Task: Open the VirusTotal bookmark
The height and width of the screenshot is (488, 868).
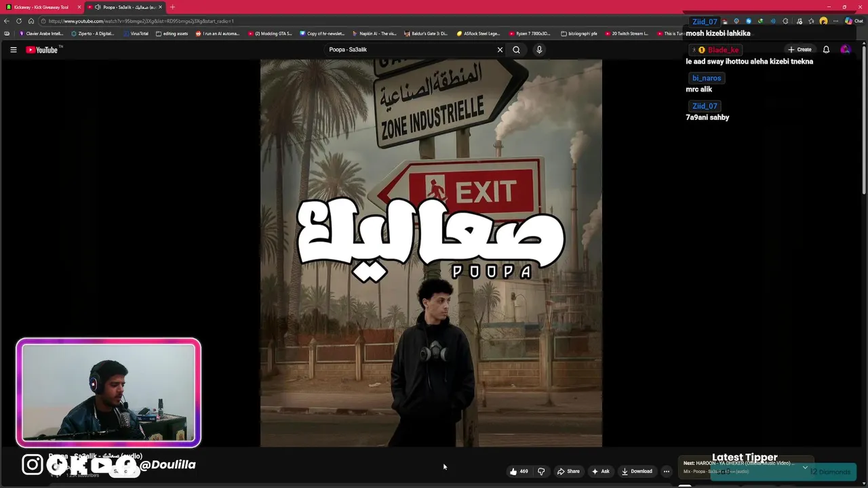Action: point(136,33)
